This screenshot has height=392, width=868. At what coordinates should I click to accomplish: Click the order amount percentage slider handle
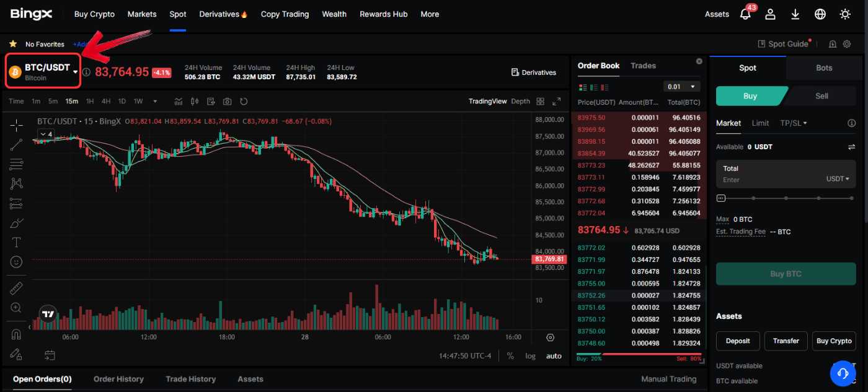pyautogui.click(x=720, y=198)
